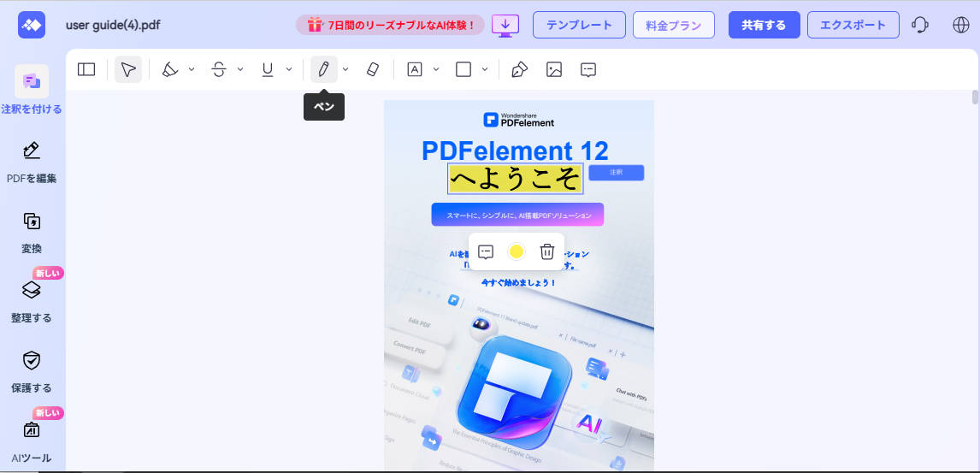
Task: Open shape options dropdown arrow
Action: 484,69
